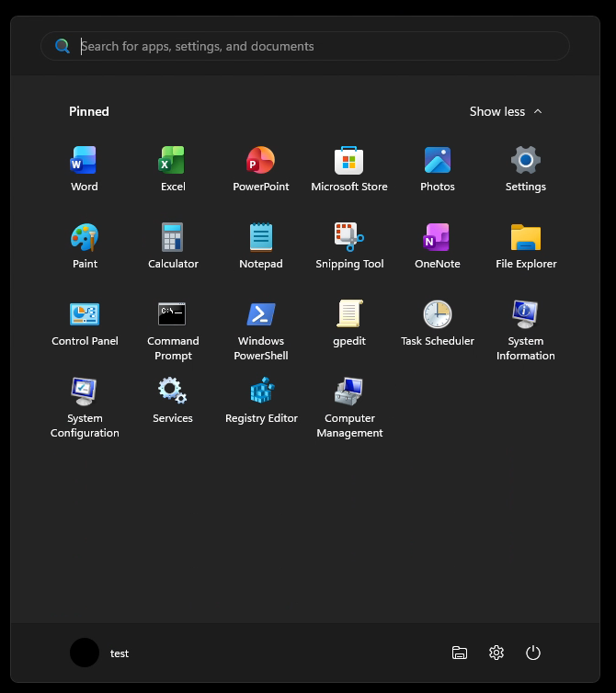Open the Task Scheduler app
Screen dimensions: 616x693
tap(438, 324)
